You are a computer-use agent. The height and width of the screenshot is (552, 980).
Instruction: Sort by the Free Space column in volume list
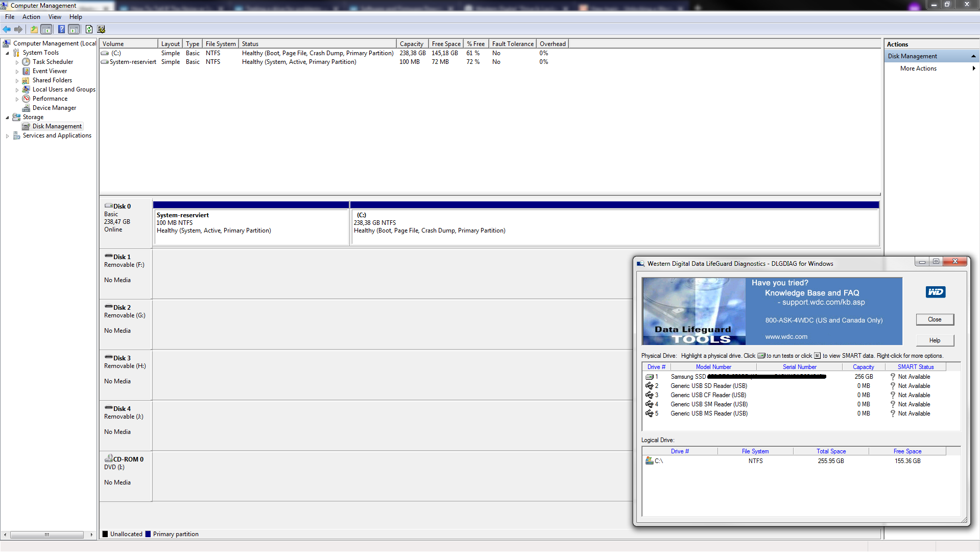[446, 44]
